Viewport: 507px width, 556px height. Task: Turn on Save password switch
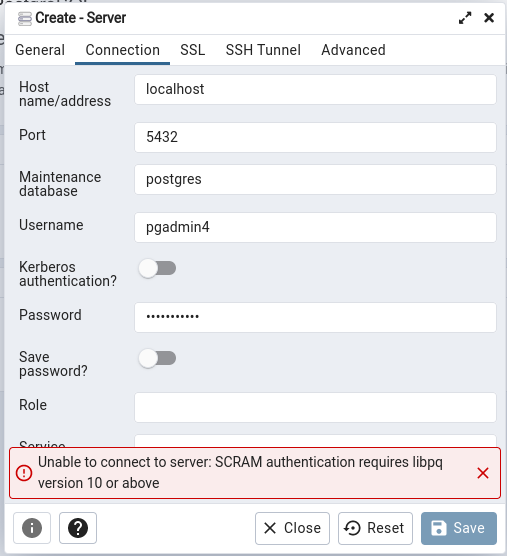[157, 358]
